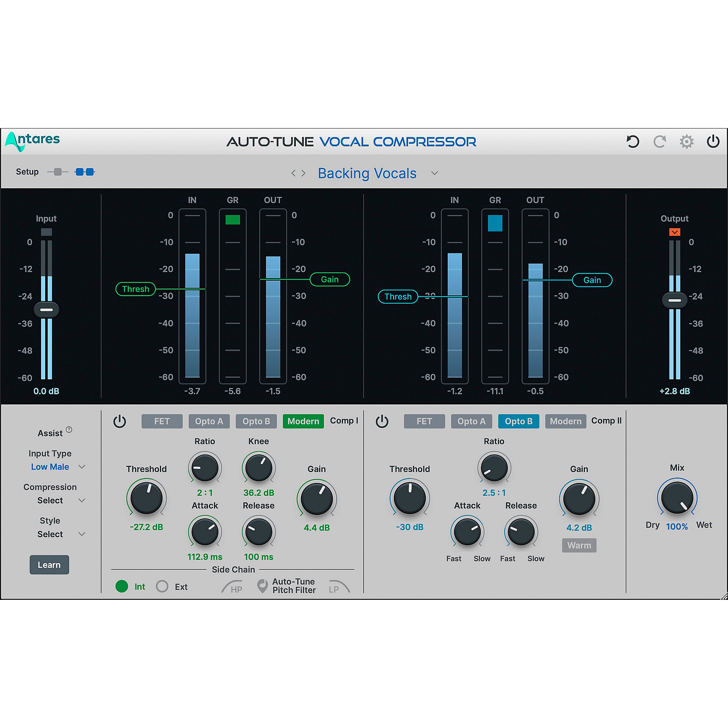Click the Comp I Knee knob

coord(258,468)
